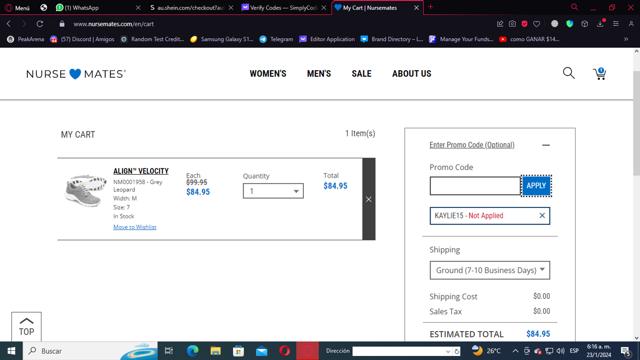
Task: Open the browser downloads icon
Action: coord(600,24)
